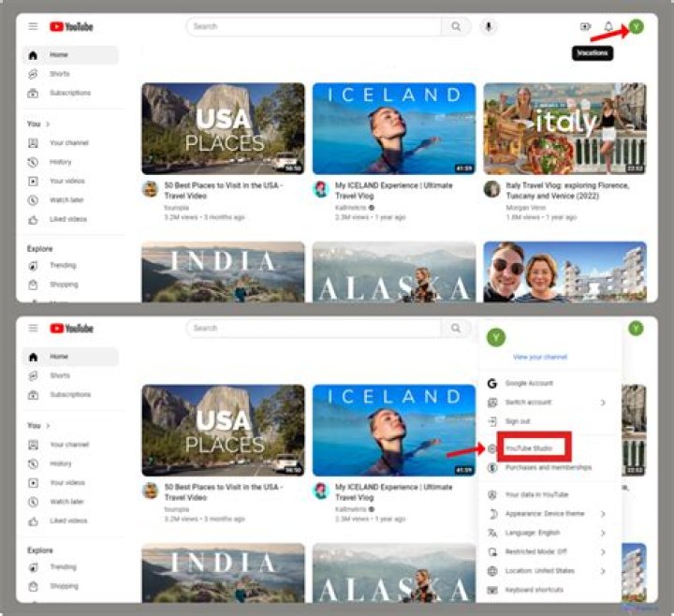Click the keyboard icon beside Keyboard shortcuts
674x616 pixels.
pos(492,590)
